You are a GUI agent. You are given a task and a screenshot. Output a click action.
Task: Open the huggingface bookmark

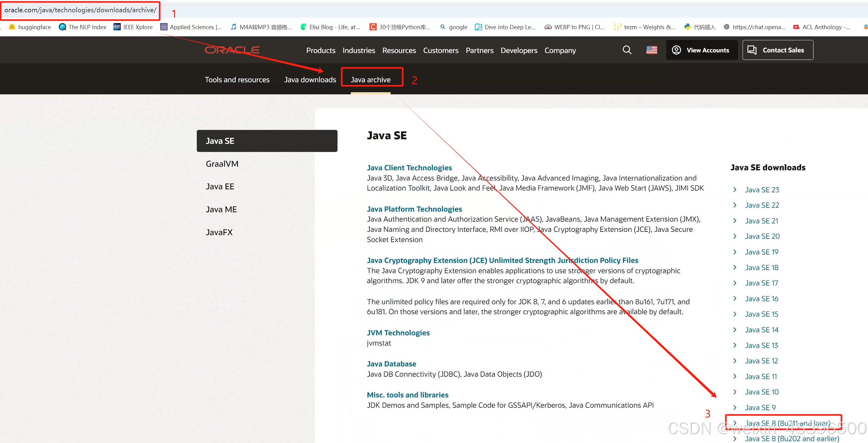point(30,27)
